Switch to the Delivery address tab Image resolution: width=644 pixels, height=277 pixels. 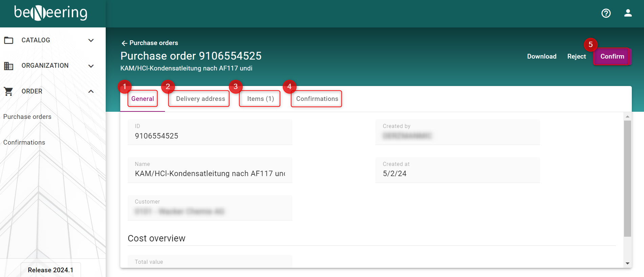click(x=200, y=99)
